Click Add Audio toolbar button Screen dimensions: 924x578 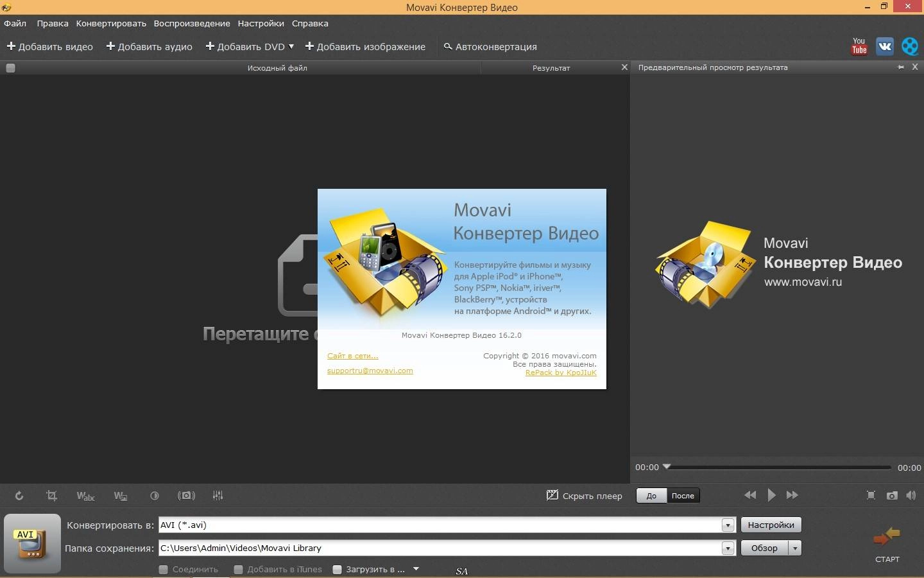coord(150,46)
